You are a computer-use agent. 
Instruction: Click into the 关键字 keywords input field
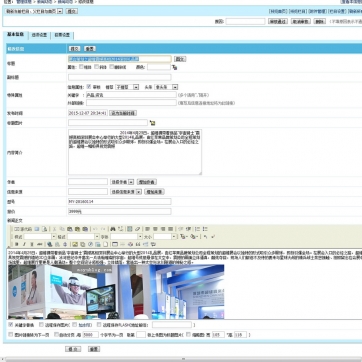[x=131, y=95]
